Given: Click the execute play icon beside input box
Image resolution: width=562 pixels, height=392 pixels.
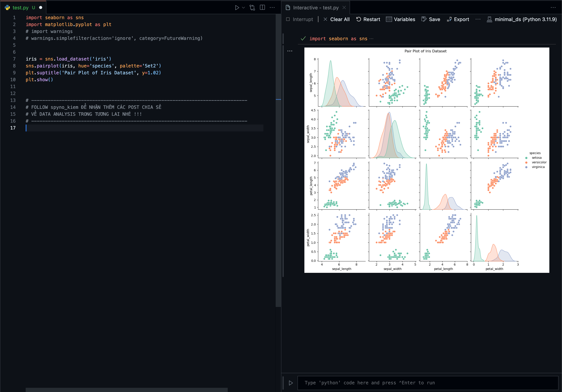Looking at the screenshot, I should point(291,383).
